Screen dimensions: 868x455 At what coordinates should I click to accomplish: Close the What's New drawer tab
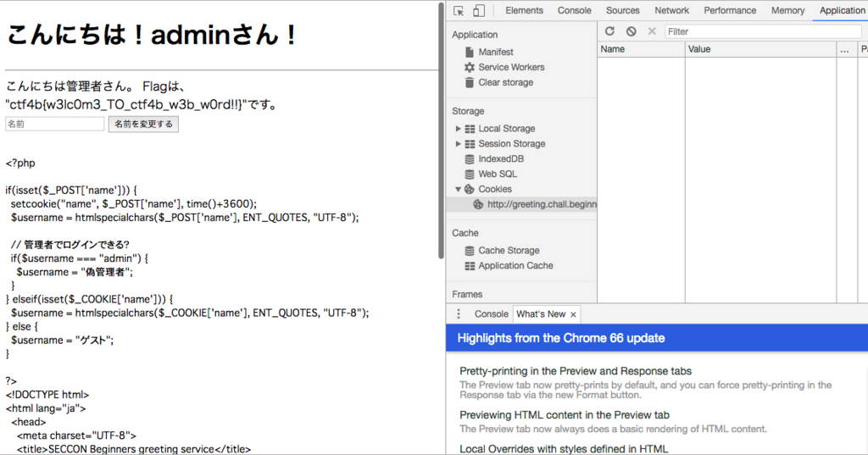(573, 314)
